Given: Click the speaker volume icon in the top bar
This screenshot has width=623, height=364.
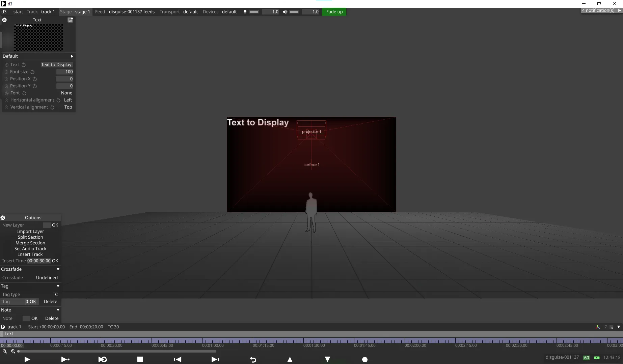Looking at the screenshot, I should pos(285,12).
